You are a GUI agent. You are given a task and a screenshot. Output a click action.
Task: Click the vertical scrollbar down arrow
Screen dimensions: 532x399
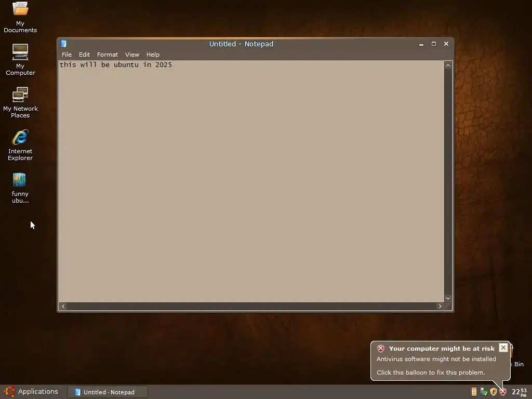click(448, 298)
